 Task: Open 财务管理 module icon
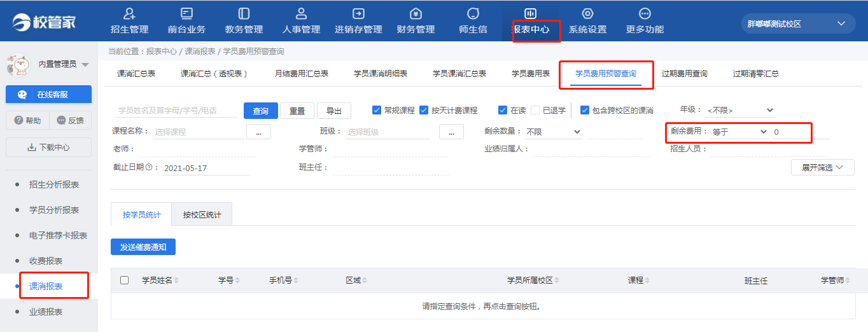click(x=416, y=13)
